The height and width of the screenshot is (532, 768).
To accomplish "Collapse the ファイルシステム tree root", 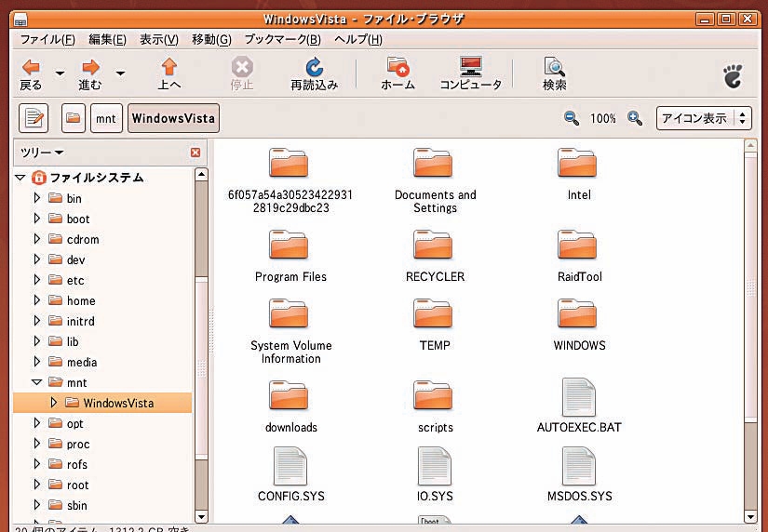I will (20, 177).
